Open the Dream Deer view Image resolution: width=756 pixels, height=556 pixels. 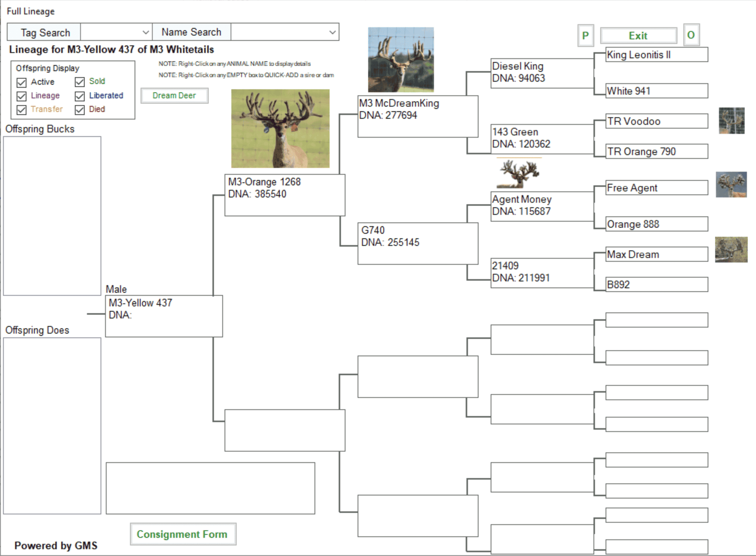[174, 95]
